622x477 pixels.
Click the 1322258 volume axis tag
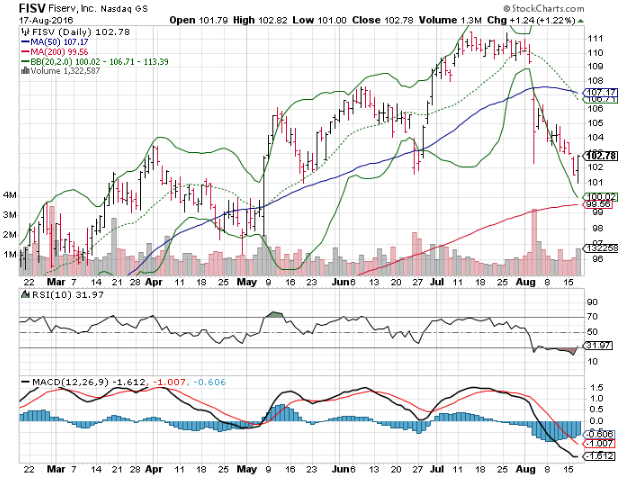602,248
